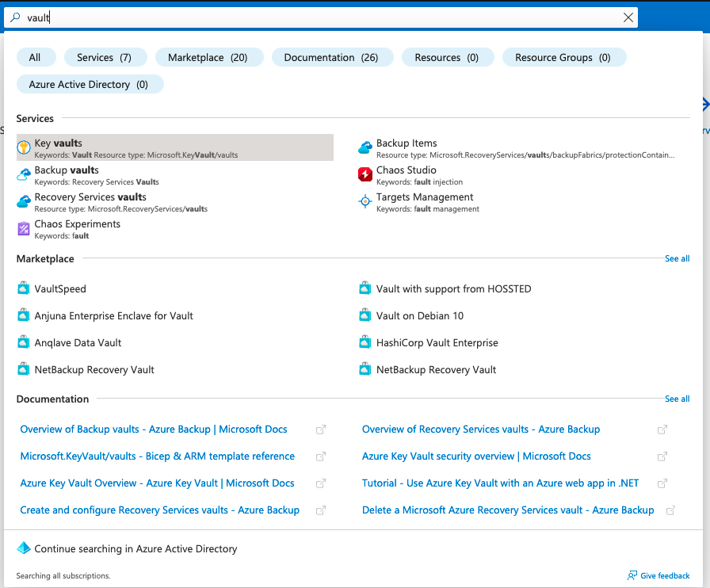
Task: Open the Overview of Backup vaults documentation link
Action: 153,429
